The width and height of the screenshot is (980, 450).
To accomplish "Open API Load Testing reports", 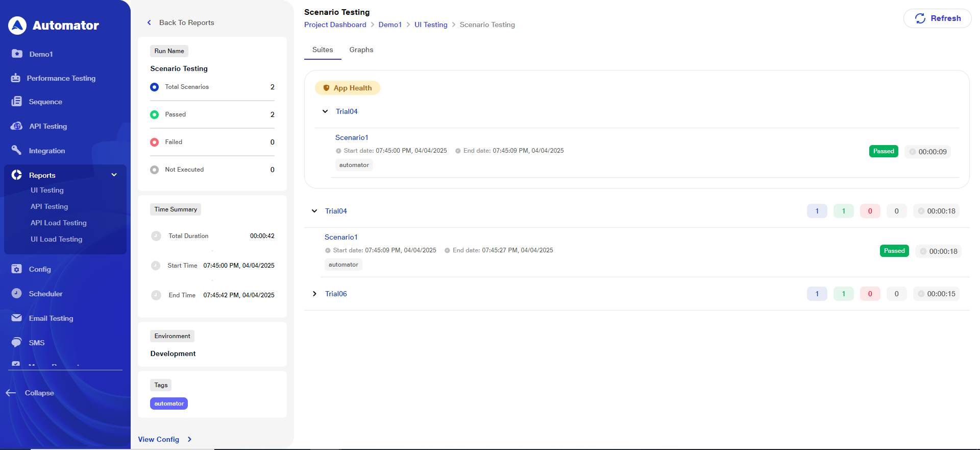I will 58,223.
